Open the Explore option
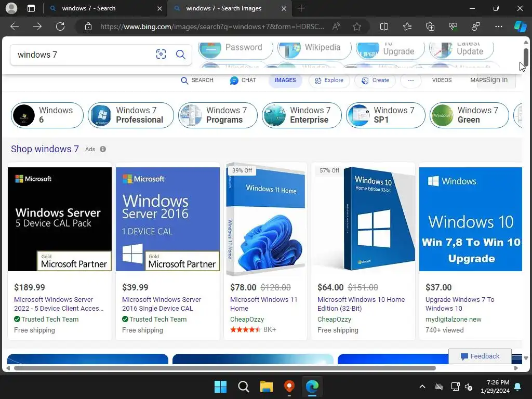Screen dimensions: 532x399 coord(329,81)
